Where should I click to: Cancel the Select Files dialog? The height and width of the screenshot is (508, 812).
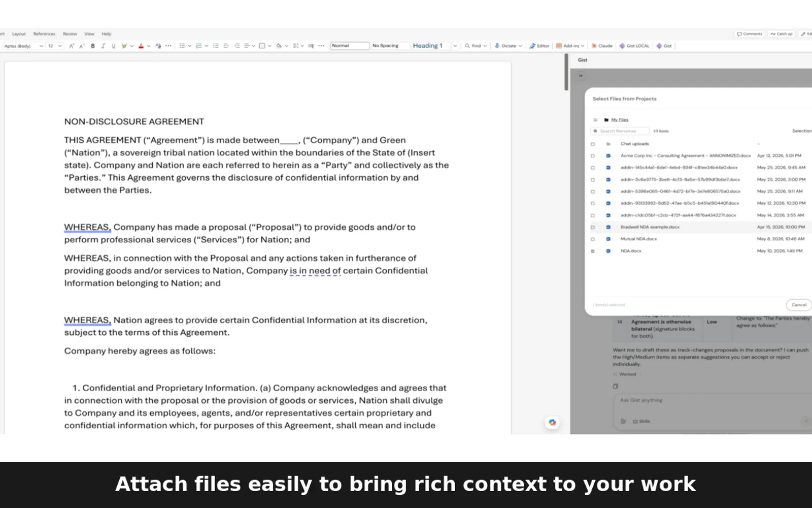click(799, 305)
